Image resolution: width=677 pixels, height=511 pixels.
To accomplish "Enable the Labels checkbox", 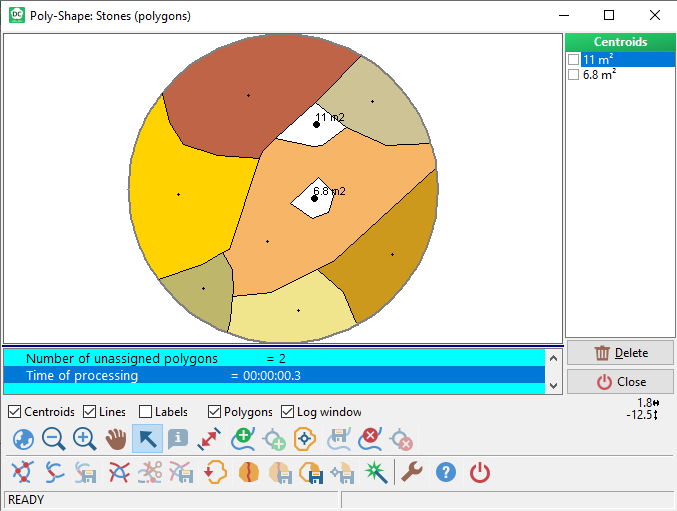I will 146,412.
